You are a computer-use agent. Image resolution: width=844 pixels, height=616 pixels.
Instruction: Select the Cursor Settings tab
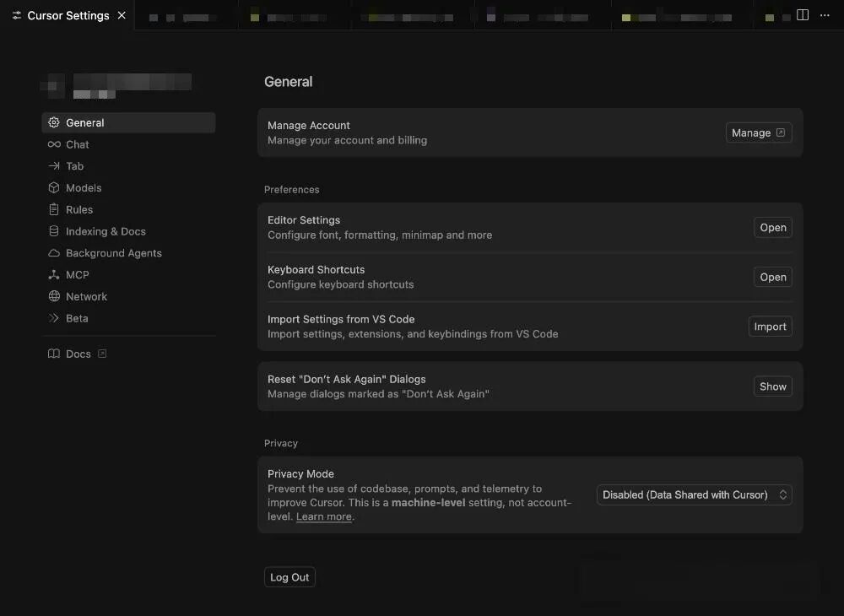(x=68, y=15)
